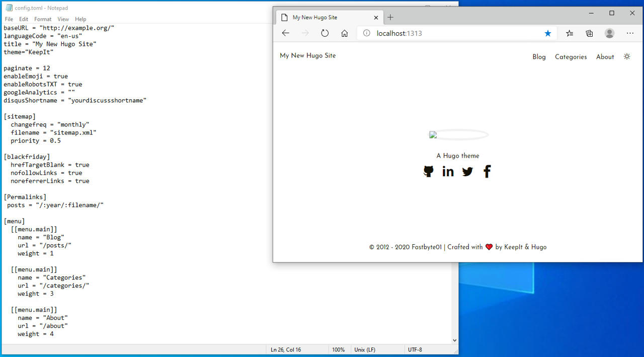644x357 pixels.
Task: Refresh the browser page
Action: click(325, 33)
